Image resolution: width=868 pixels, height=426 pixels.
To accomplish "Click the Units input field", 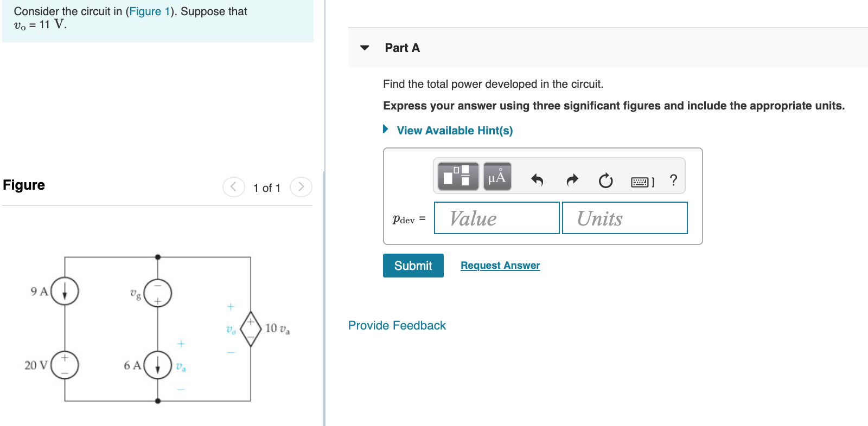I will coord(624,218).
